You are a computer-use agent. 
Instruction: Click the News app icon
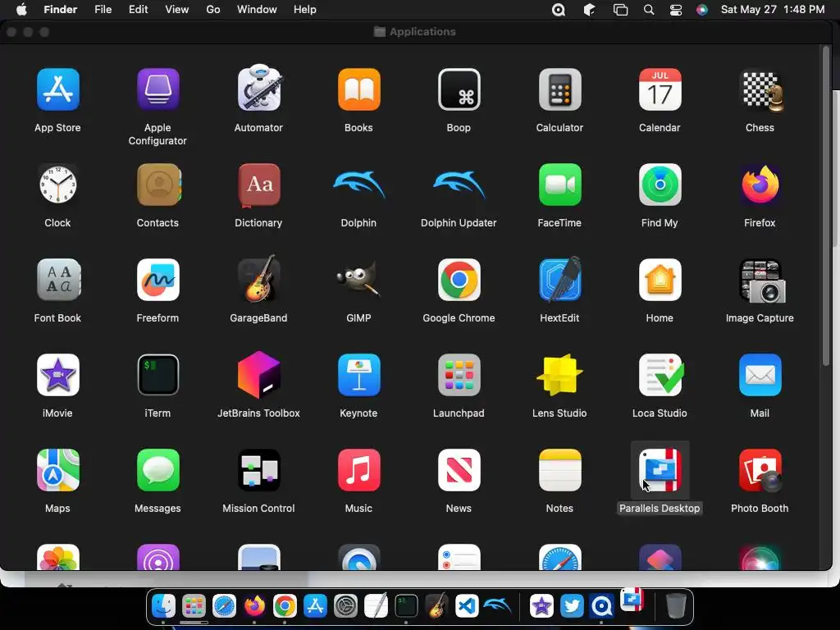pyautogui.click(x=459, y=470)
